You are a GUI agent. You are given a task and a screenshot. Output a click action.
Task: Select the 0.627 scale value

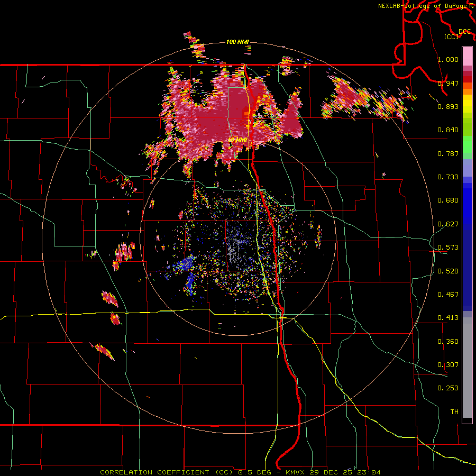pos(448,224)
